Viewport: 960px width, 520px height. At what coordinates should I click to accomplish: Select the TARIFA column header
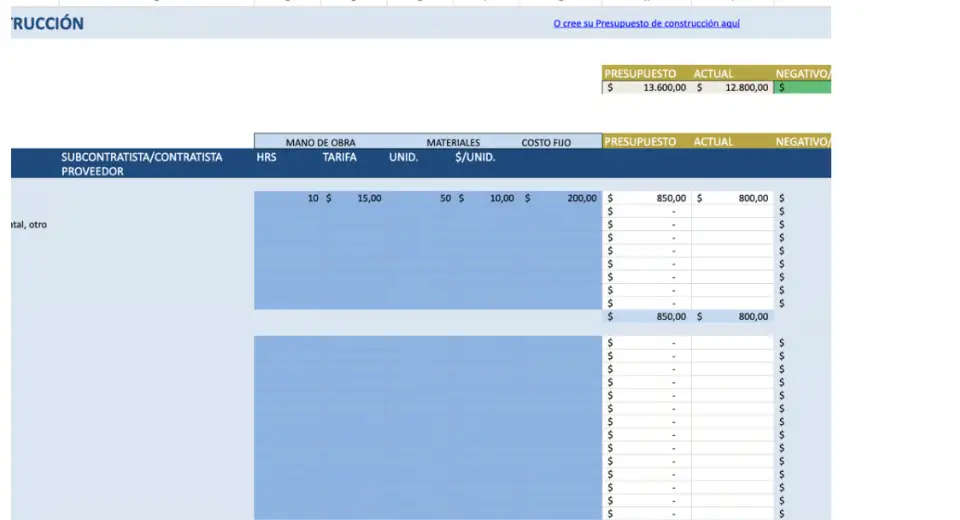click(x=339, y=157)
